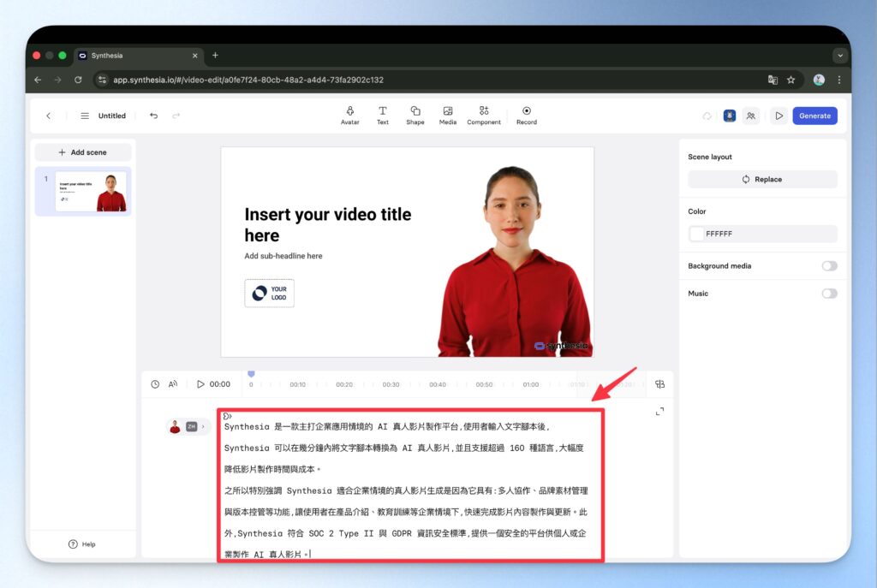877x588 pixels.
Task: Play the script at 00:00
Action: [x=200, y=384]
